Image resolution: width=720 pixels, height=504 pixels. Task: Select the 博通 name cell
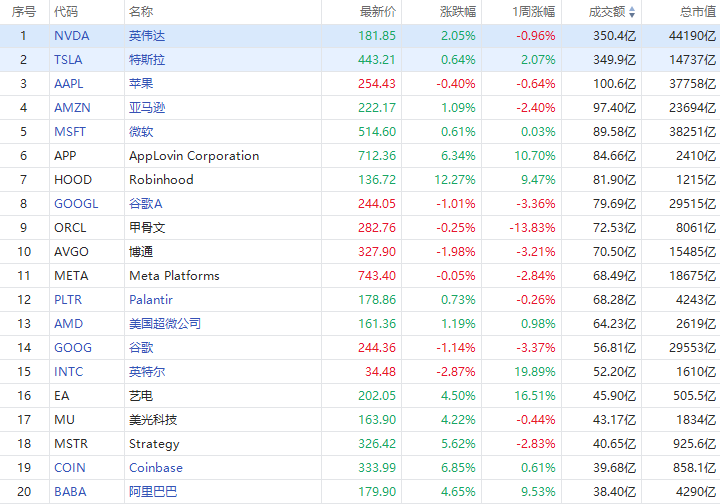pos(141,252)
